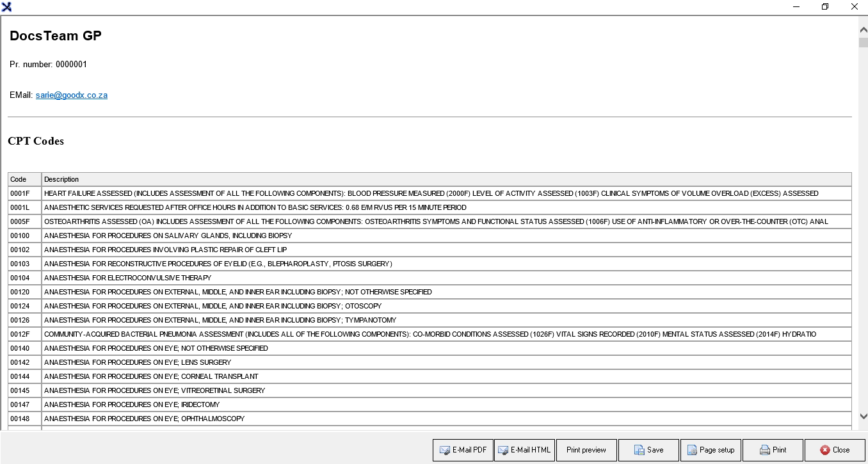Save the CPT Codes report

[648, 450]
